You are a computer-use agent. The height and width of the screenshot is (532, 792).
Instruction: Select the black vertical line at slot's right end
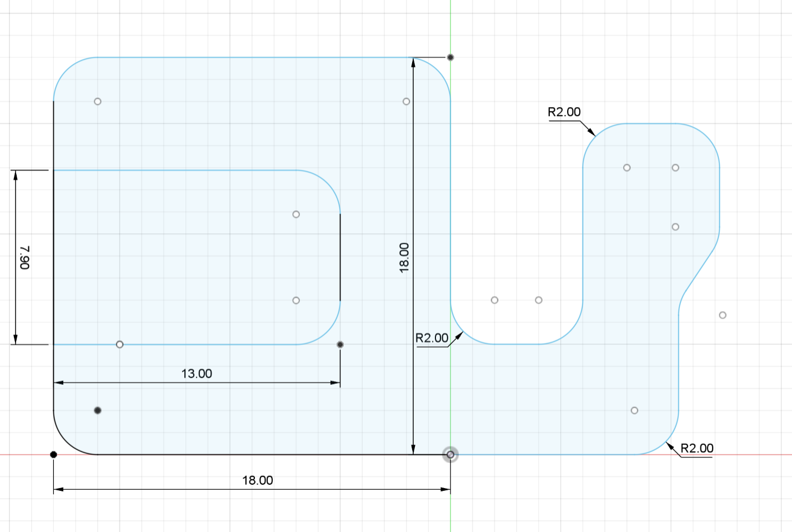pyautogui.click(x=340, y=257)
